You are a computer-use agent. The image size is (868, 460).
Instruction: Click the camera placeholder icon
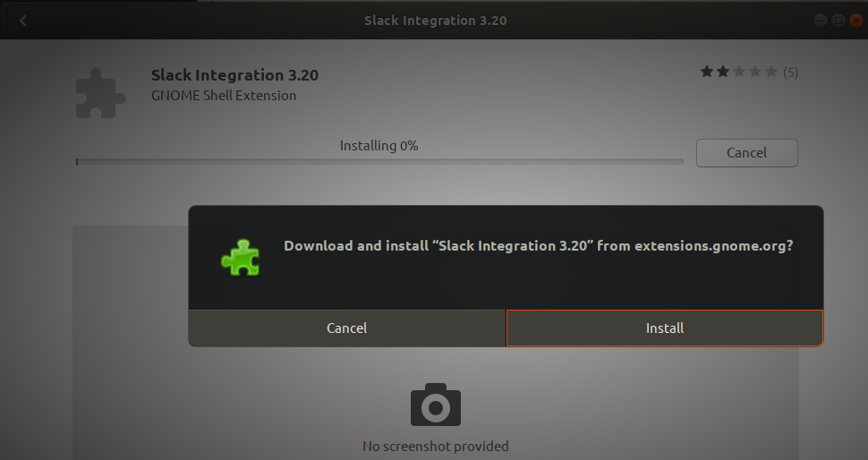click(x=436, y=405)
